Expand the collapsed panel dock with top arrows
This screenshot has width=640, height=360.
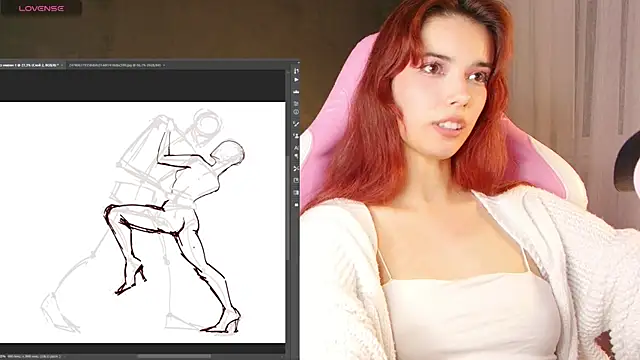(x=298, y=62)
